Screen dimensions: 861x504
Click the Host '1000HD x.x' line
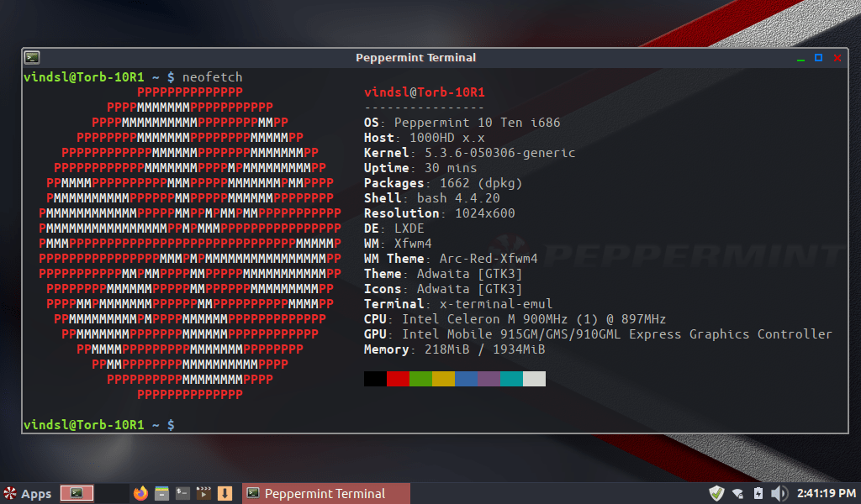pos(425,138)
